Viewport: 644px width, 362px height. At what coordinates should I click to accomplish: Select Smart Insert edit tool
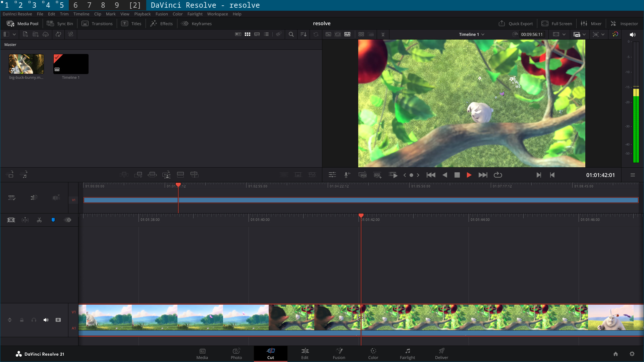124,175
